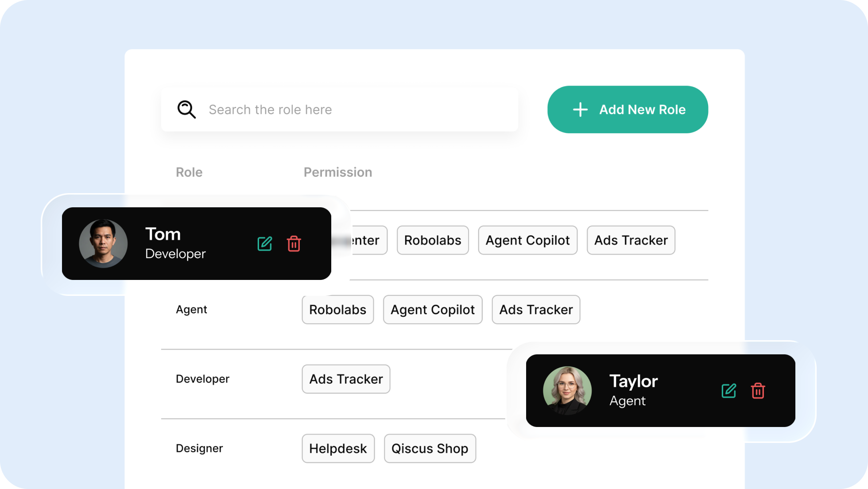Viewport: 868px width, 489px height.
Task: Click the magnifier search icon
Action: (x=186, y=109)
